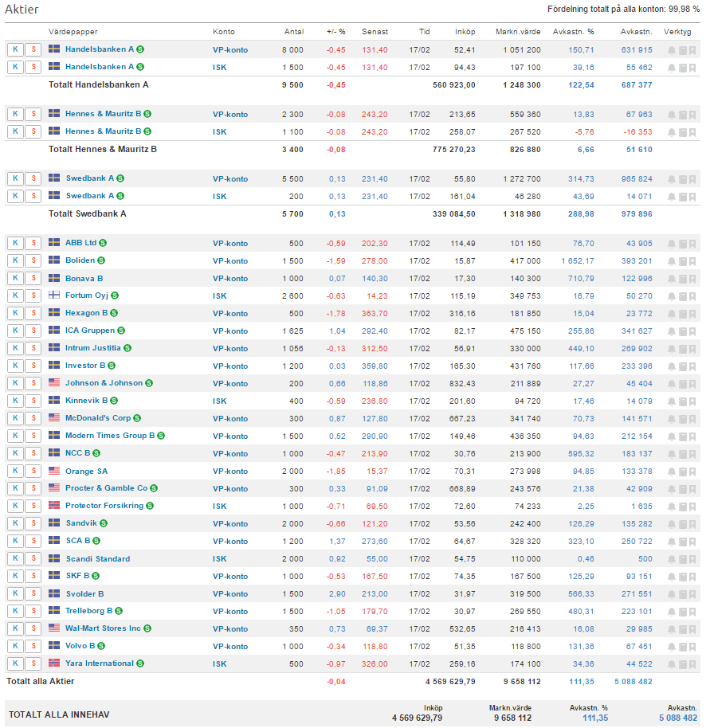Click S sell button for ABB Ltd
The width and height of the screenshot is (710, 728).
(33, 243)
